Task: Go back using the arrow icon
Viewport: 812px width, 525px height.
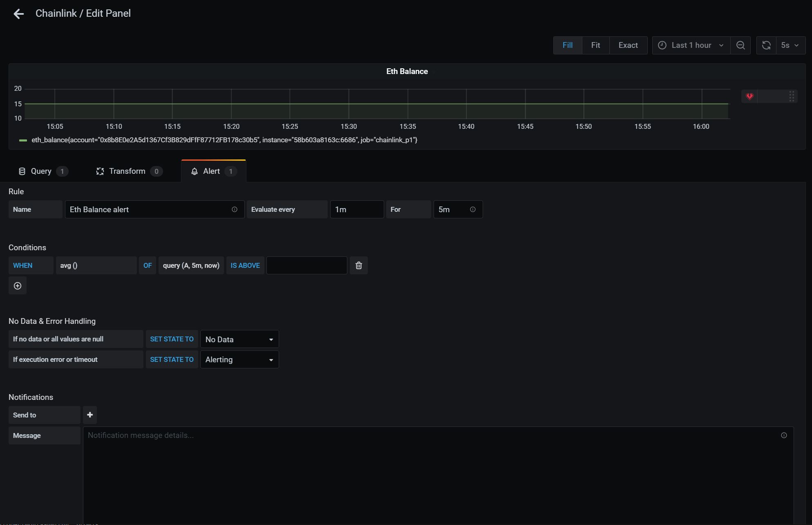Action: (18, 14)
